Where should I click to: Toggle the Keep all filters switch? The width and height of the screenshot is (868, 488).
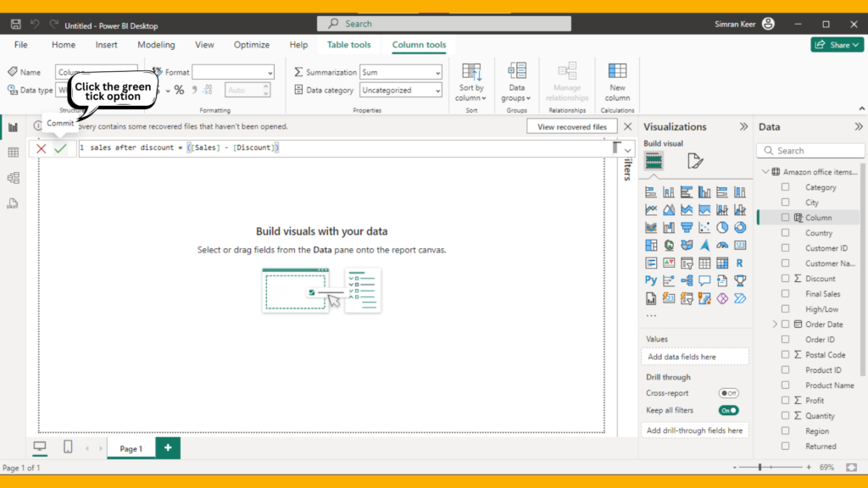pos(728,411)
